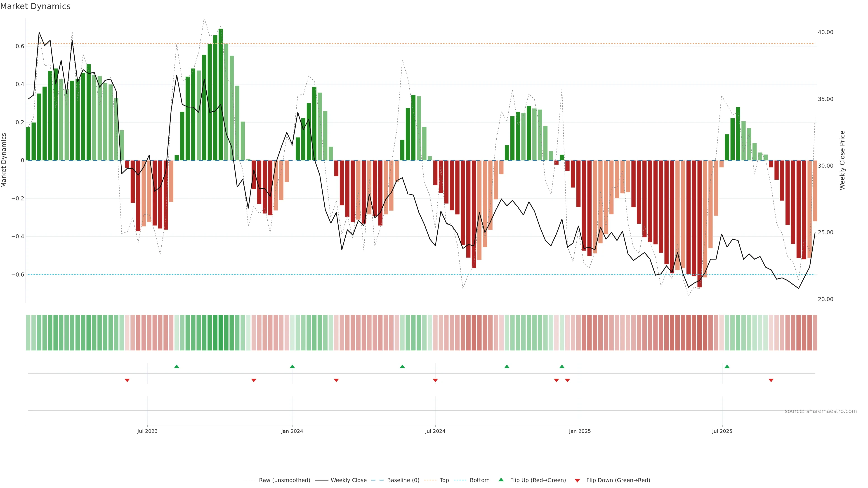Click the last red flip-down triangle after Jul 2025

pos(771,380)
